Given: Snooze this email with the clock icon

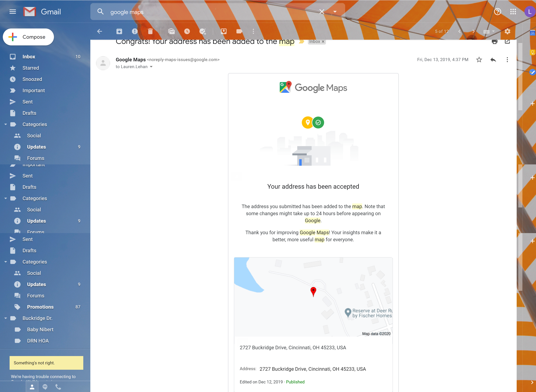Looking at the screenshot, I should click(x=187, y=31).
